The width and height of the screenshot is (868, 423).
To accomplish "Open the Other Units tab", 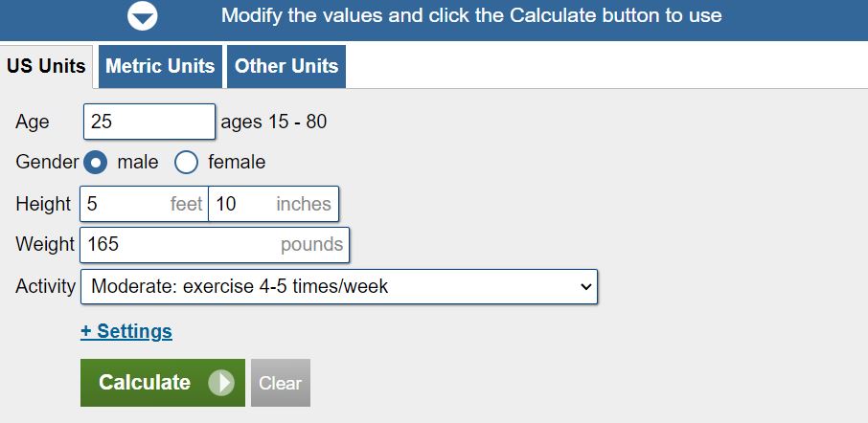I will click(286, 66).
